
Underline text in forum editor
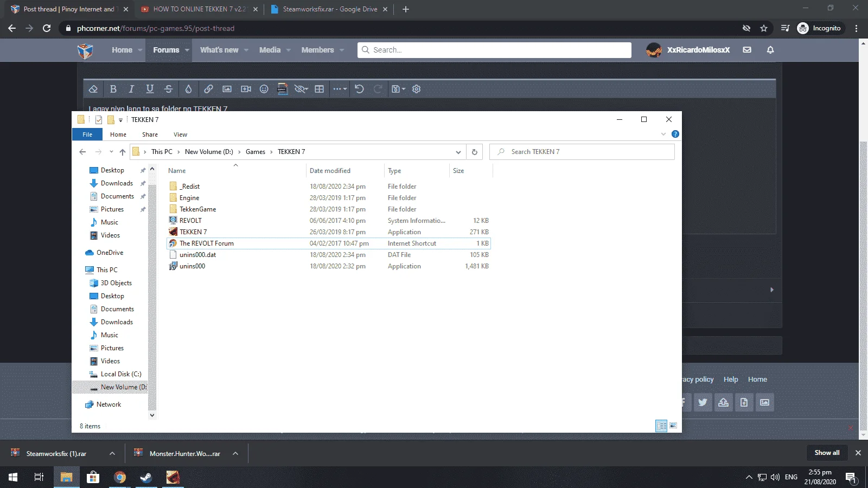tap(150, 89)
